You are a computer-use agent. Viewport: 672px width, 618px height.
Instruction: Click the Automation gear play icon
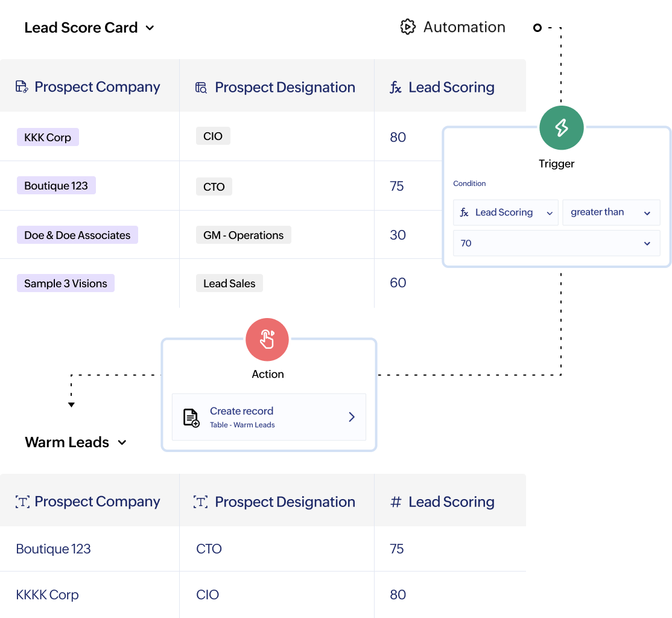pos(408,27)
